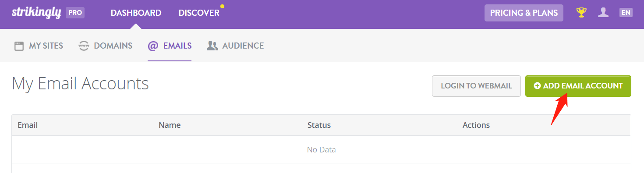This screenshot has height=173, width=644.
Task: Click the Email column header
Action: tap(28, 125)
